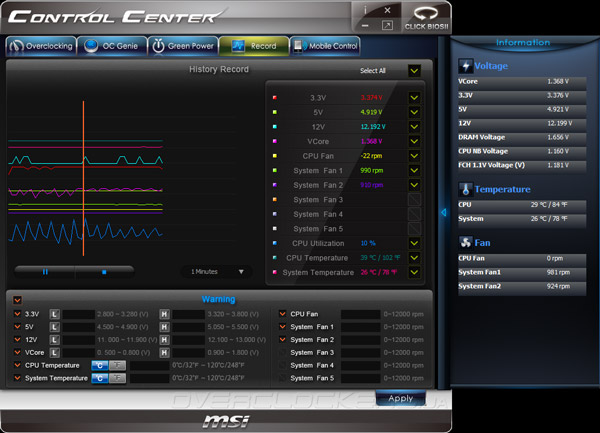Viewport: 600px width, 433px height.
Task: Select Fahrenheit for CPU Temperature warning
Action: tap(117, 366)
